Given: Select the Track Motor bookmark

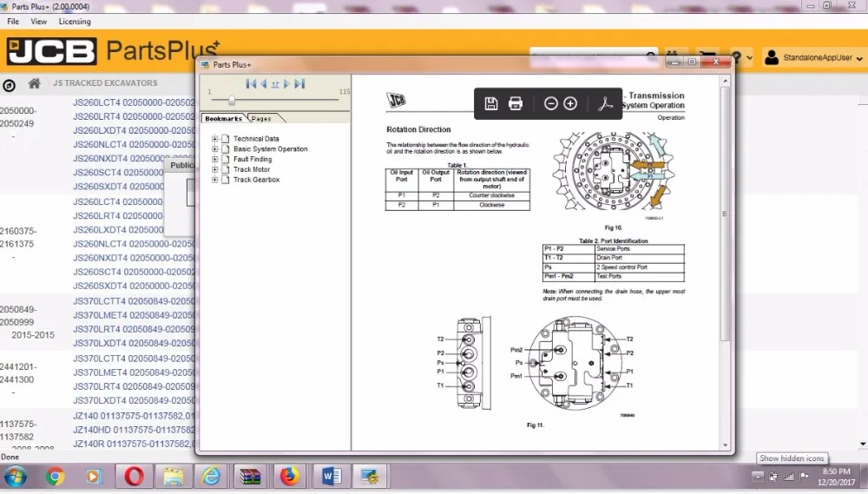Looking at the screenshot, I should 252,169.
